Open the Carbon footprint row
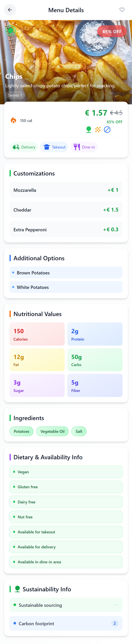This screenshot has height=644, width=132. pyautogui.click(x=66, y=623)
